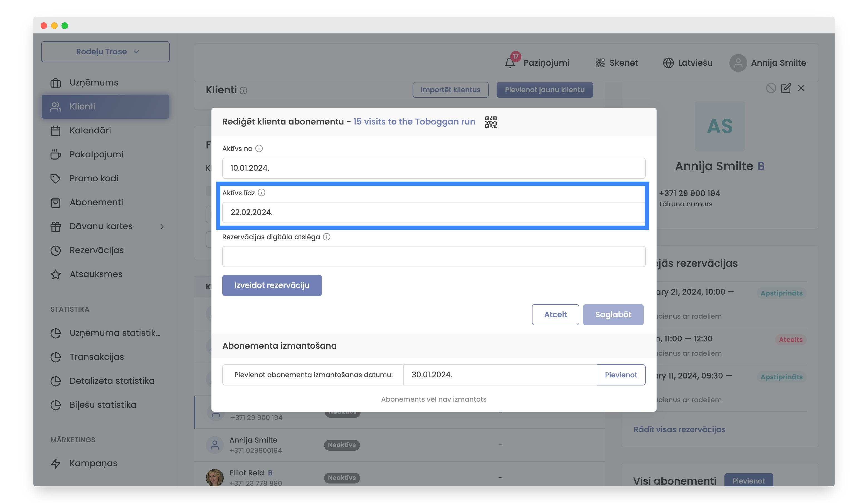Click info icon next to Aktīvs no
Viewport: 868px width, 503px height.
coord(259,149)
